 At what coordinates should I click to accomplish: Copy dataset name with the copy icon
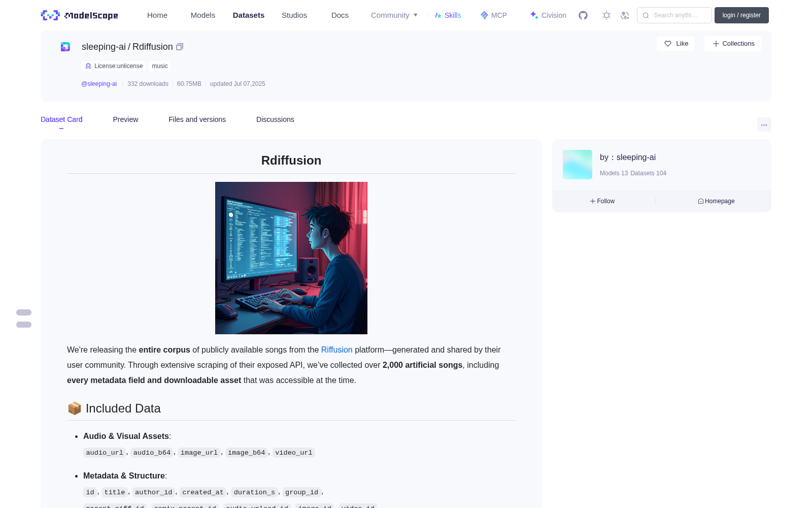tap(180, 47)
